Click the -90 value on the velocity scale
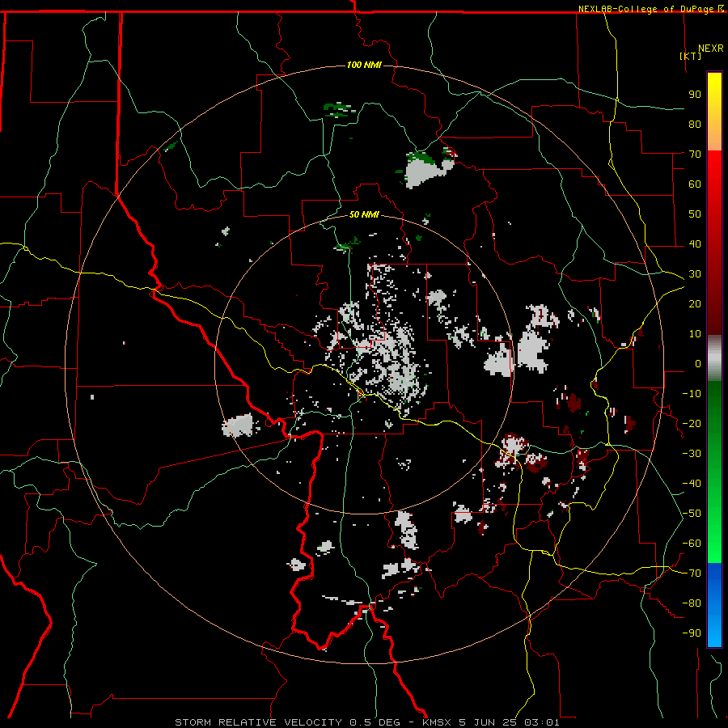The width and height of the screenshot is (728, 728). point(692,633)
